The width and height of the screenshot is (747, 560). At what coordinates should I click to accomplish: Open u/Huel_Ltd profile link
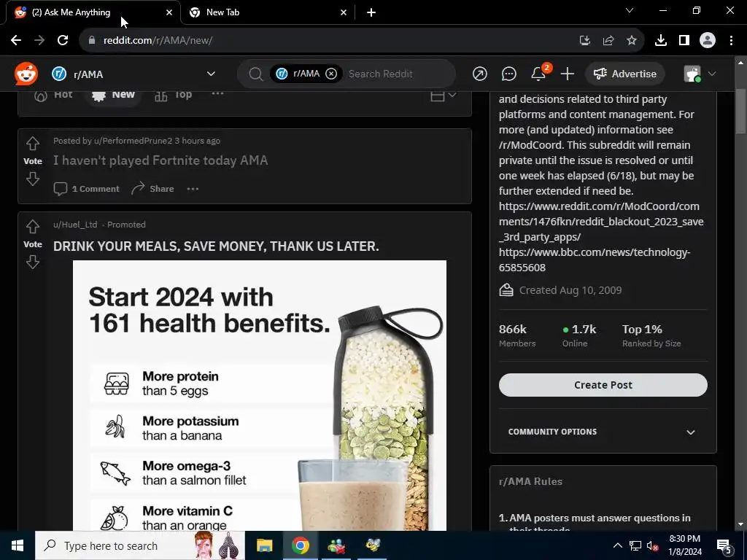(x=75, y=225)
